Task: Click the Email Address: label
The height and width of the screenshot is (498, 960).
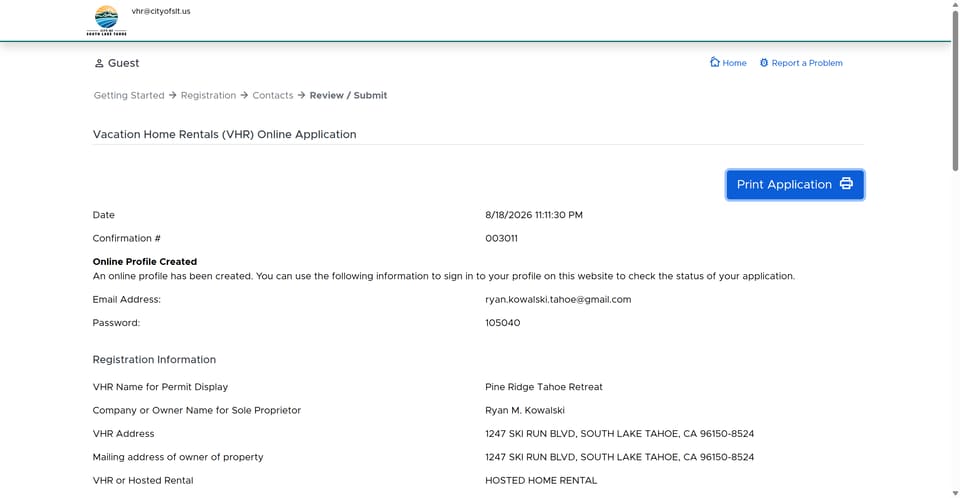Action: (x=127, y=300)
